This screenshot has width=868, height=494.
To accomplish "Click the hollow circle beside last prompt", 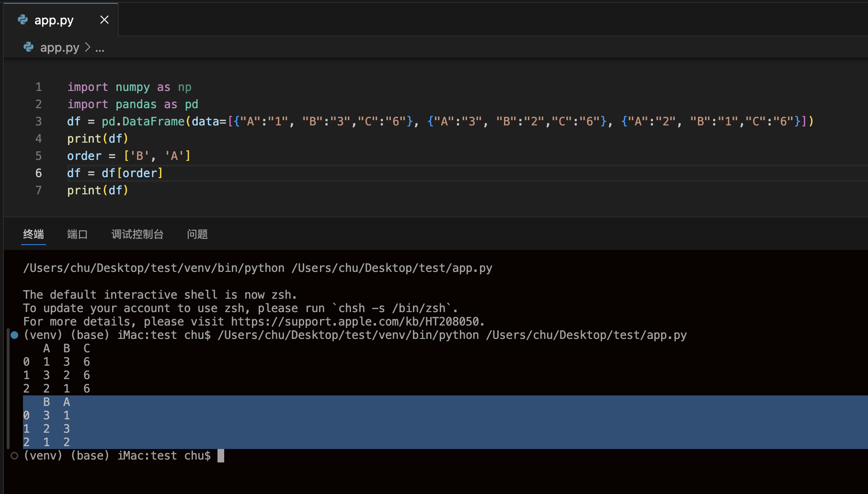I will (x=14, y=456).
